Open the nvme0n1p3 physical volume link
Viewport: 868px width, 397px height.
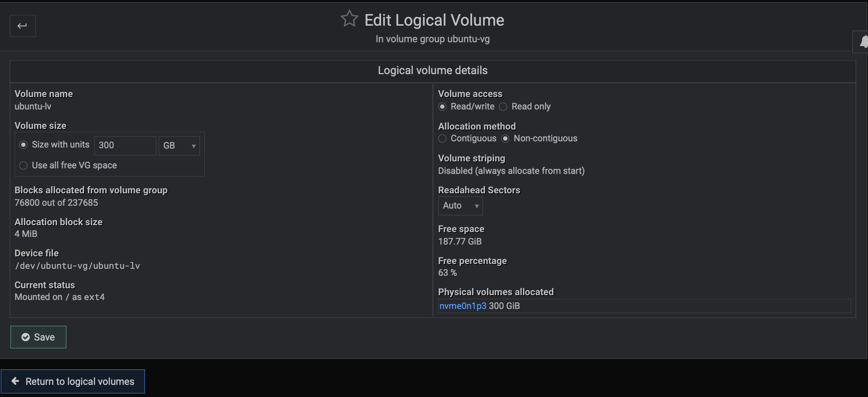click(x=463, y=306)
